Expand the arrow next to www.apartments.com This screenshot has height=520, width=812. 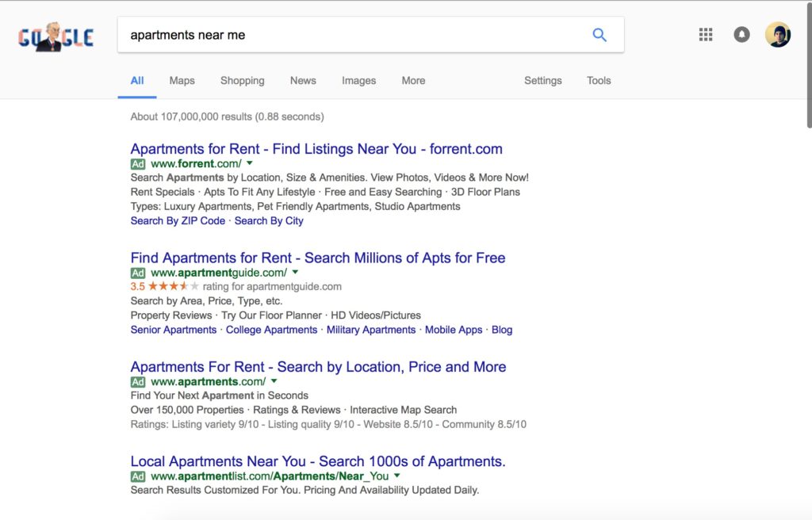tap(274, 381)
